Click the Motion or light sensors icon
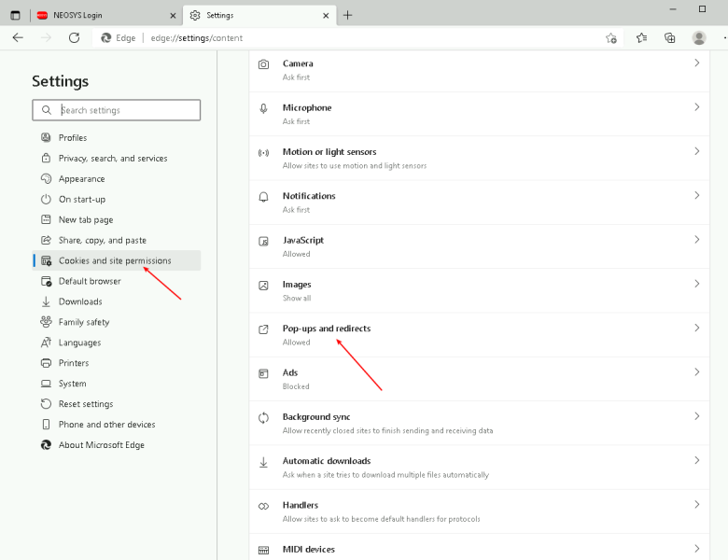This screenshot has width=728, height=560. pos(263,152)
